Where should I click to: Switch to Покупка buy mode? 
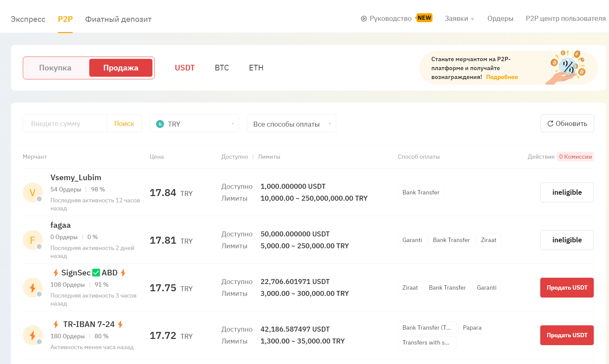[x=55, y=68]
